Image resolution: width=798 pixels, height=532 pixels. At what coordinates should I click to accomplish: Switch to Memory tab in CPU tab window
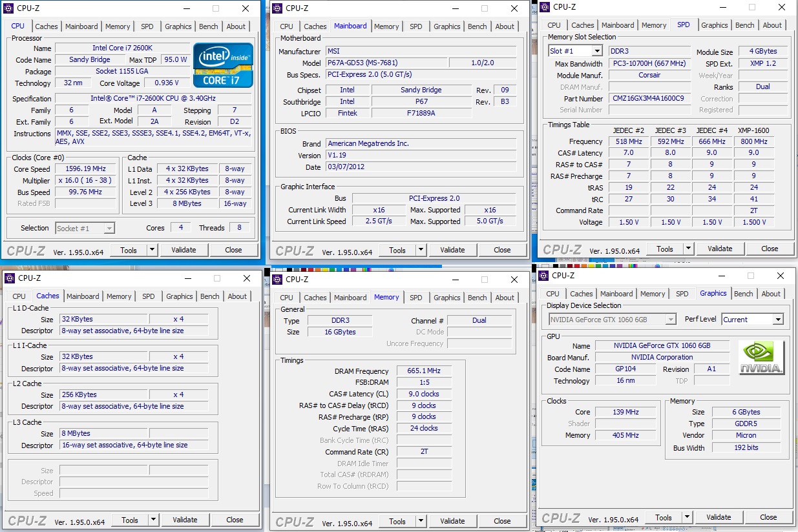[x=118, y=26]
